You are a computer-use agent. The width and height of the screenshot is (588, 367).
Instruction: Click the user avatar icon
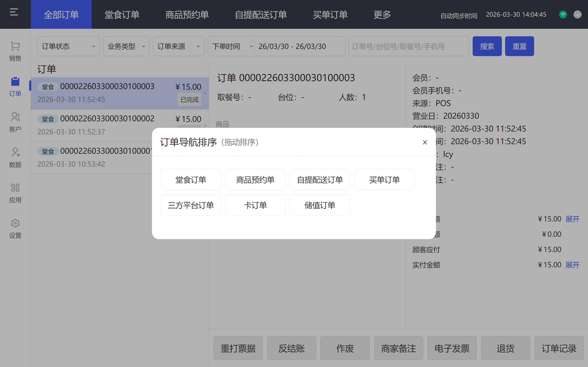coord(577,14)
